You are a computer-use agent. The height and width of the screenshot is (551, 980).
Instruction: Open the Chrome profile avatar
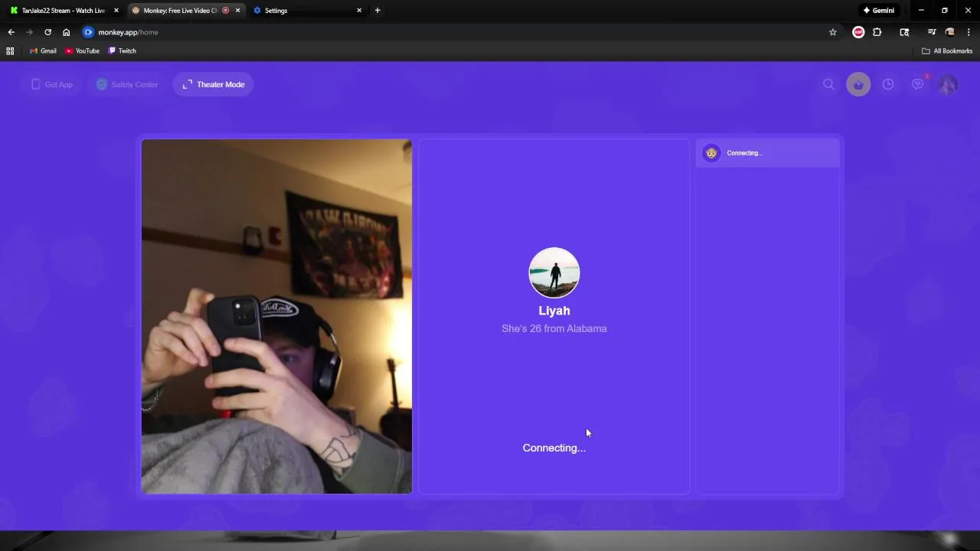point(950,32)
